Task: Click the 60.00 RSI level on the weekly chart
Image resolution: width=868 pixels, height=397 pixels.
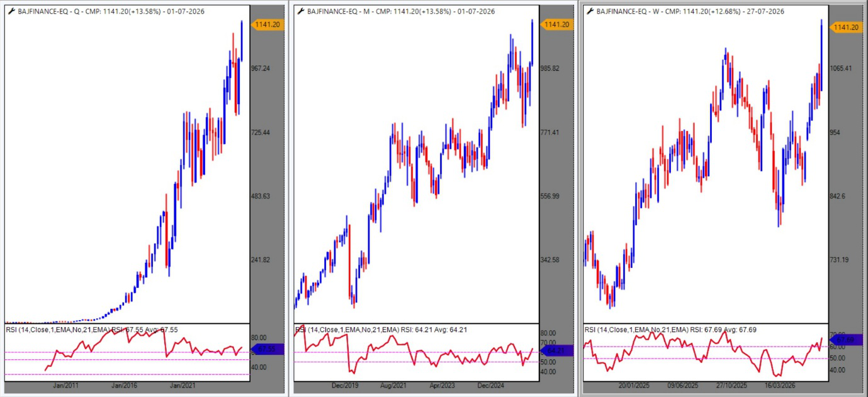Action: pos(837,347)
